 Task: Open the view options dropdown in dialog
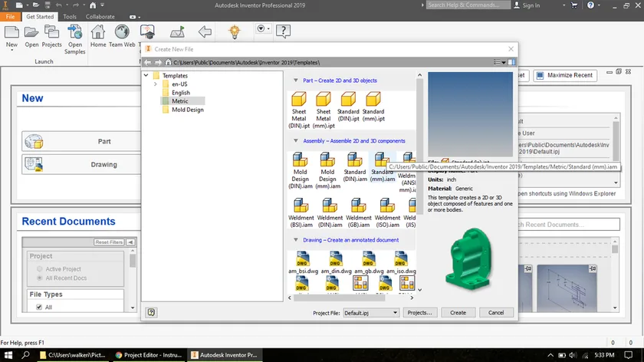point(499,62)
